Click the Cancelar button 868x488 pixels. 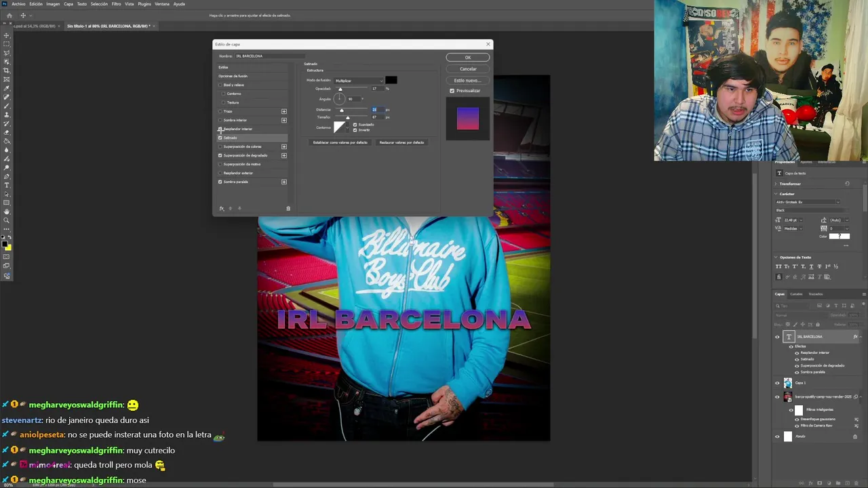468,68
